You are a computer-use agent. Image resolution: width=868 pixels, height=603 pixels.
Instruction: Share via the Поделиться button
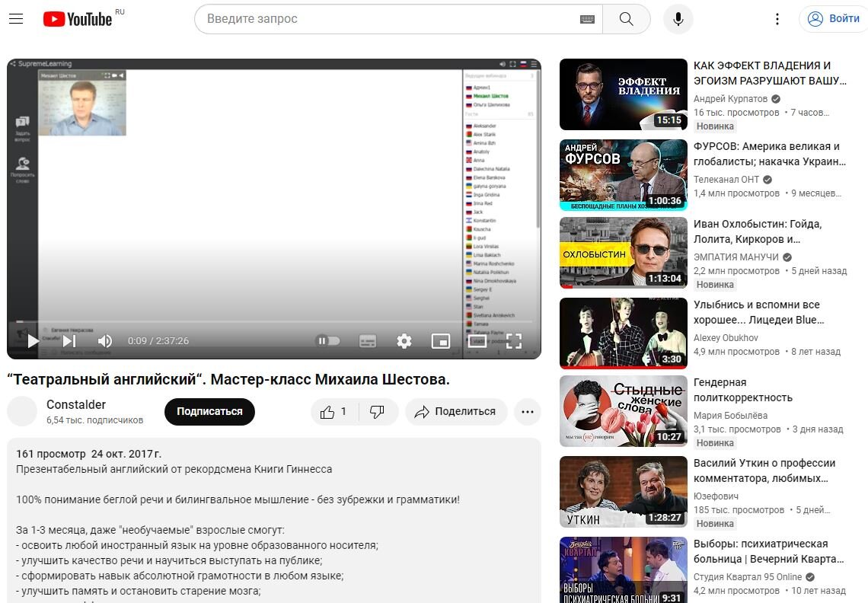point(455,411)
